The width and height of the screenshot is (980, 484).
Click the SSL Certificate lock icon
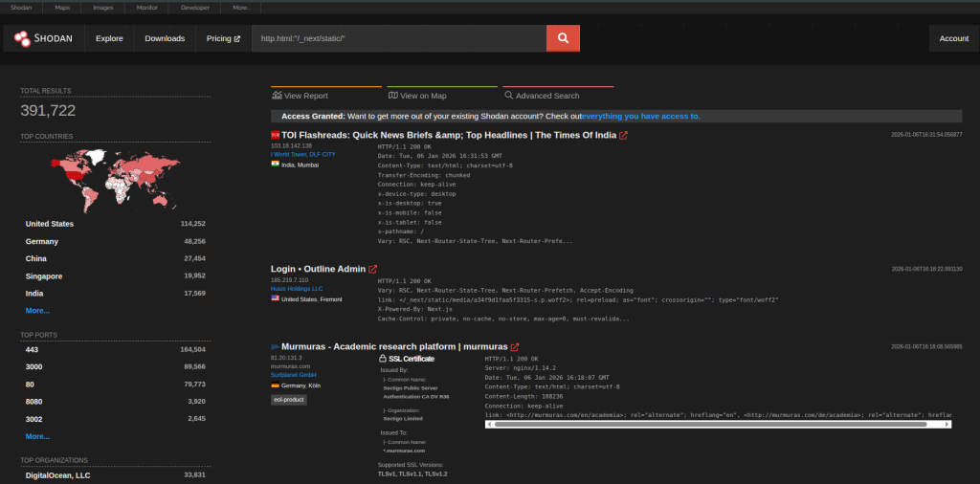point(383,359)
